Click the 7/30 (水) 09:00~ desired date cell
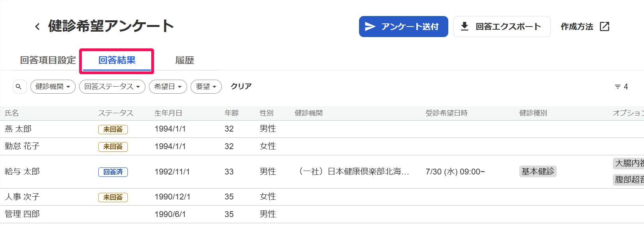Image resolution: width=644 pixels, height=226 pixels. click(455, 172)
